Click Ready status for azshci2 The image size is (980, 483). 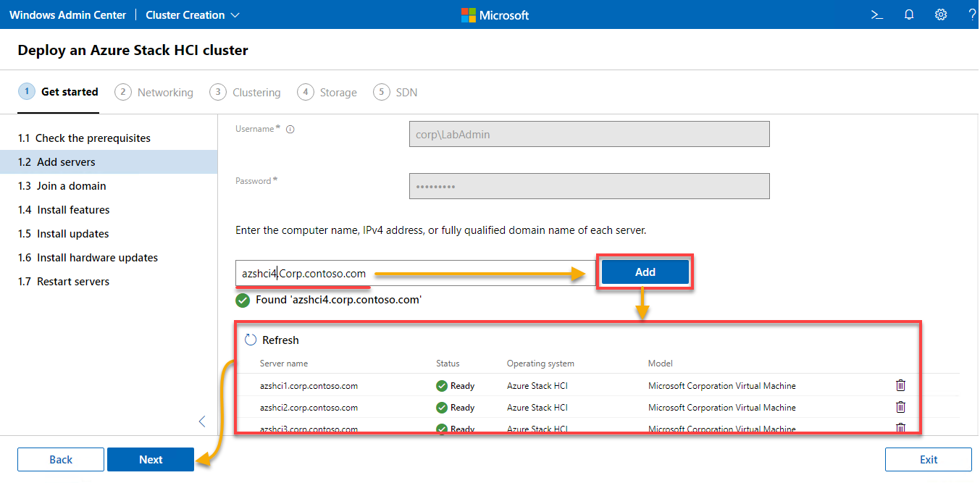[456, 408]
